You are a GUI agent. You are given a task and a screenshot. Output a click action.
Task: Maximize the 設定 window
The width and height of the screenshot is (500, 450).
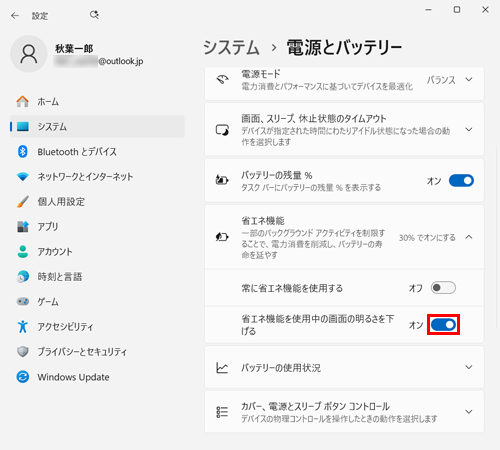(x=457, y=10)
